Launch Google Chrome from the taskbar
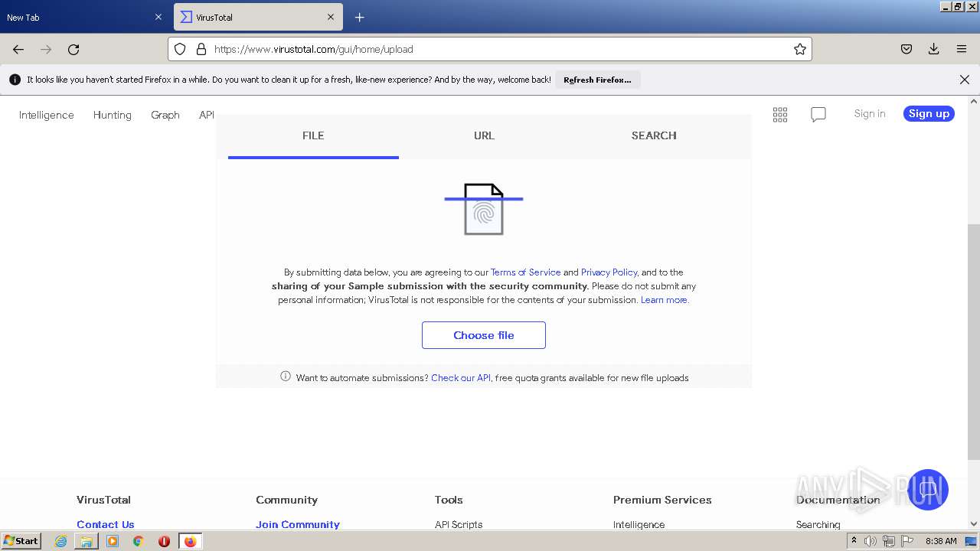 (x=139, y=541)
